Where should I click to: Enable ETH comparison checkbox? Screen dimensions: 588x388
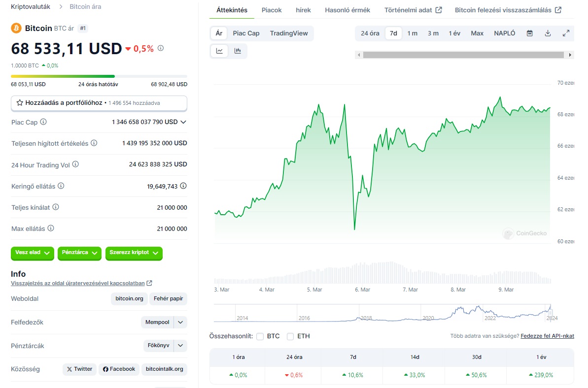pos(290,336)
